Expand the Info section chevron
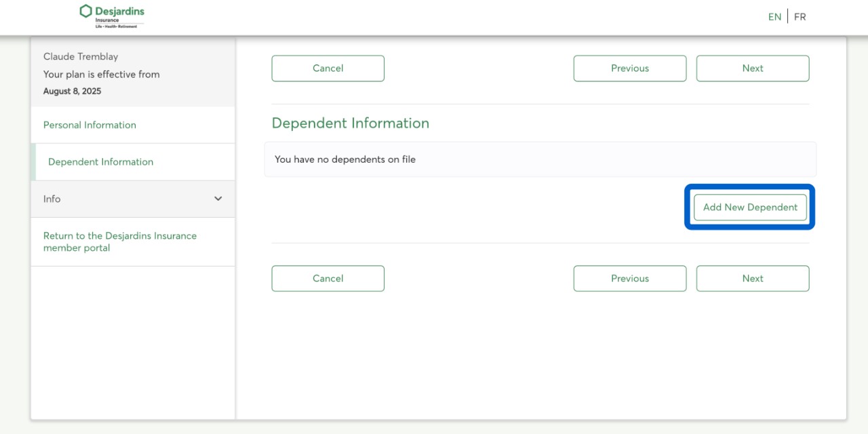 coord(218,199)
